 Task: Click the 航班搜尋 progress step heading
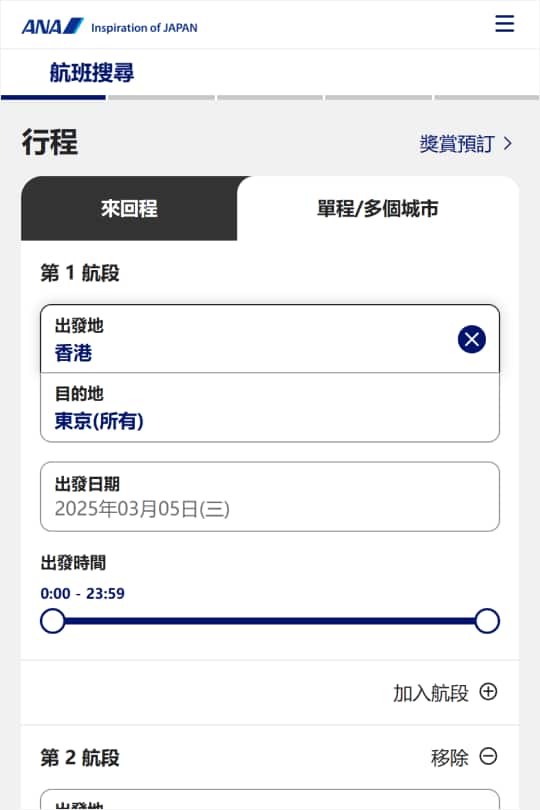pyautogui.click(x=92, y=72)
